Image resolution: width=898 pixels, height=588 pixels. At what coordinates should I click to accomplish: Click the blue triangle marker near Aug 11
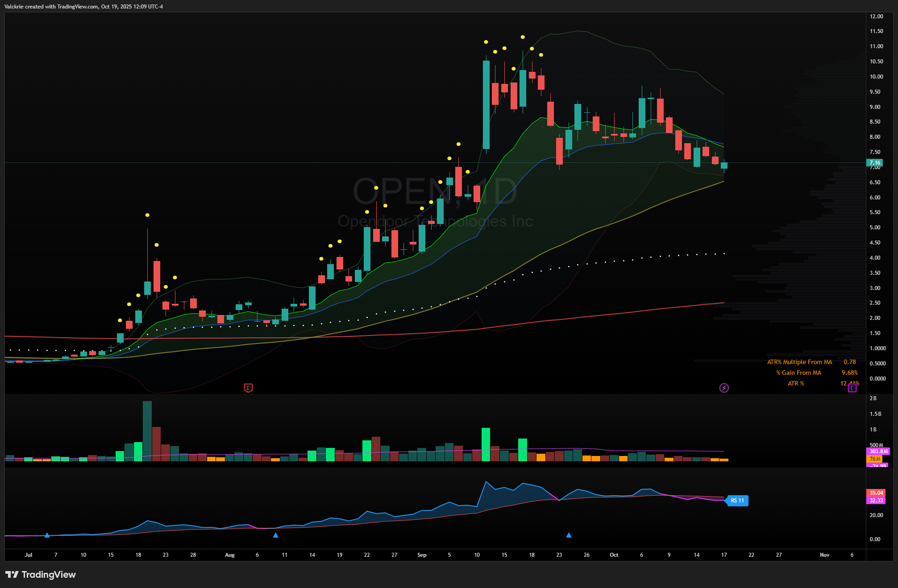point(275,535)
